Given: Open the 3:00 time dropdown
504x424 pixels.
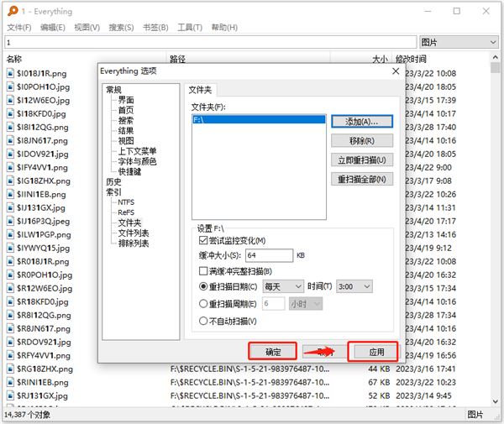Looking at the screenshot, I should [354, 286].
